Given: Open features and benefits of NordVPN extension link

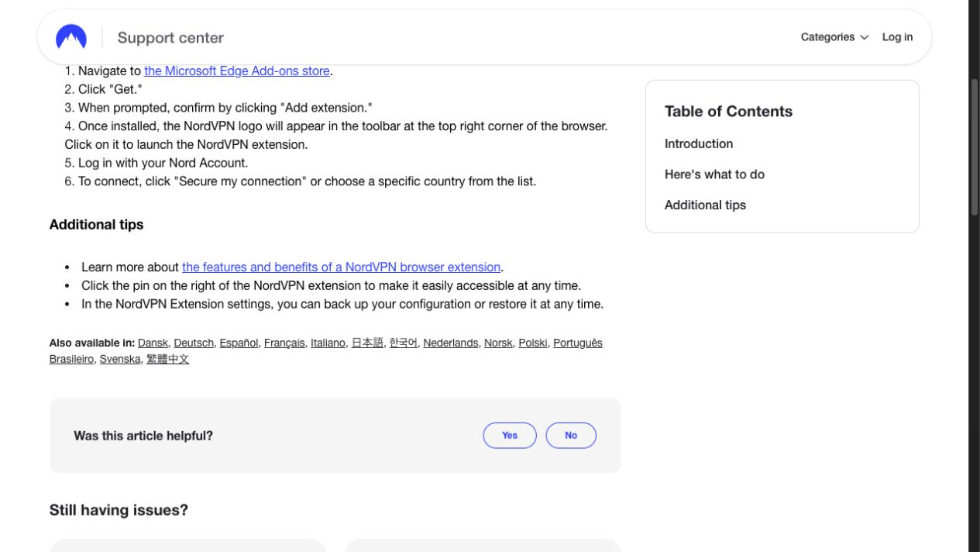Looking at the screenshot, I should tap(341, 267).
